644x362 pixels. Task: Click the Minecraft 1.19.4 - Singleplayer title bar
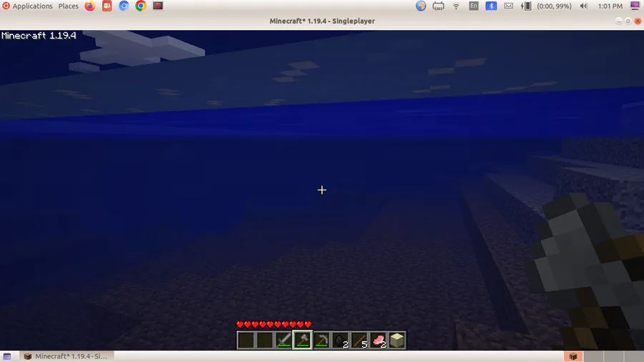click(322, 21)
